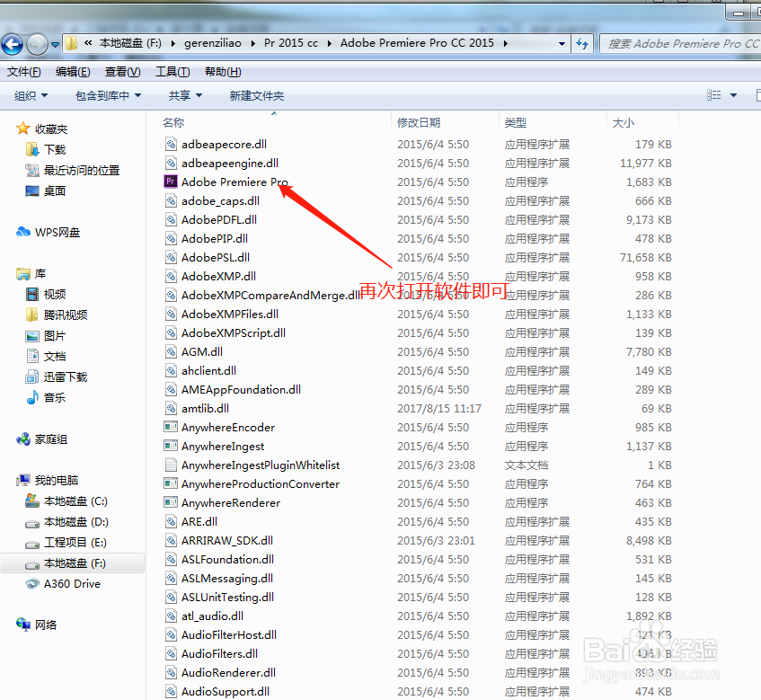The image size is (761, 700).
Task: Expand arrow after Adobe Premiere Pro CC 2015 breadcrumb
Action: point(506,43)
